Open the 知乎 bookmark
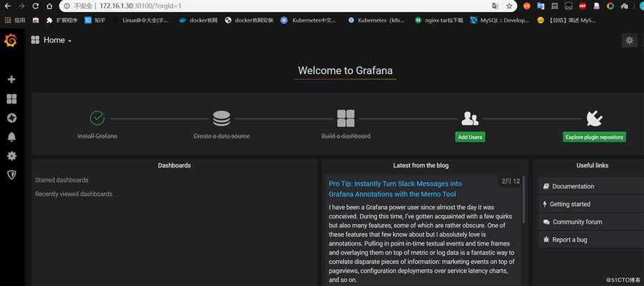The height and width of the screenshot is (286, 644). [95, 20]
